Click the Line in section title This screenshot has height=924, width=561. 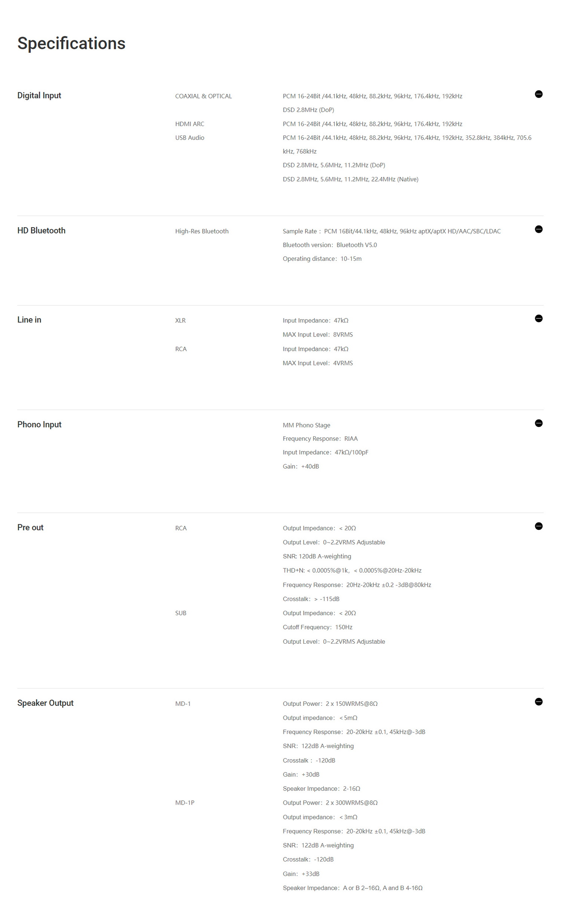pos(29,320)
